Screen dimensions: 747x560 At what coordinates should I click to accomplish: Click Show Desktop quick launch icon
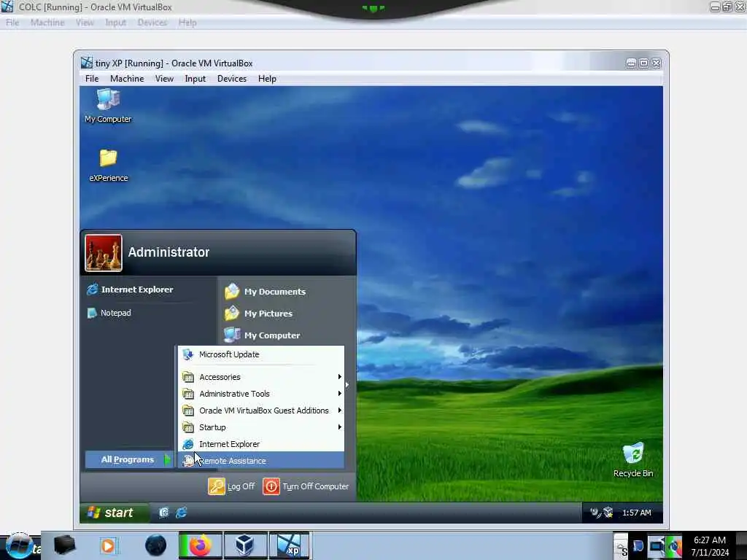coord(164,513)
